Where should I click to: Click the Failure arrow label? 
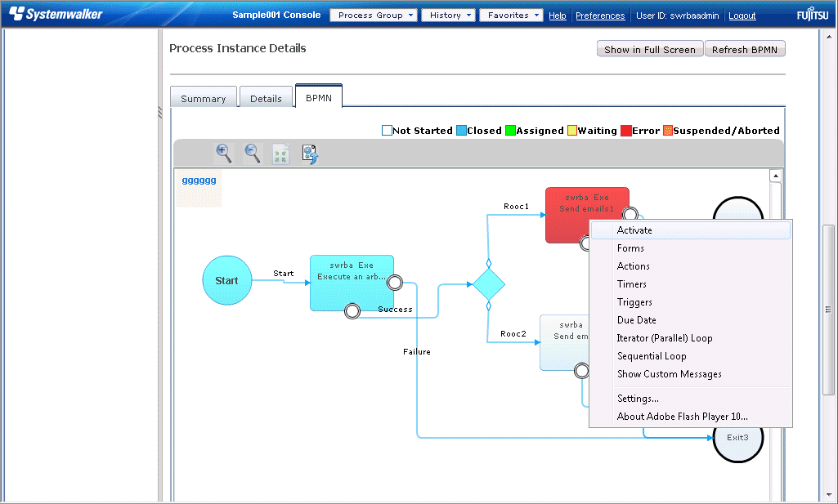pos(417,352)
